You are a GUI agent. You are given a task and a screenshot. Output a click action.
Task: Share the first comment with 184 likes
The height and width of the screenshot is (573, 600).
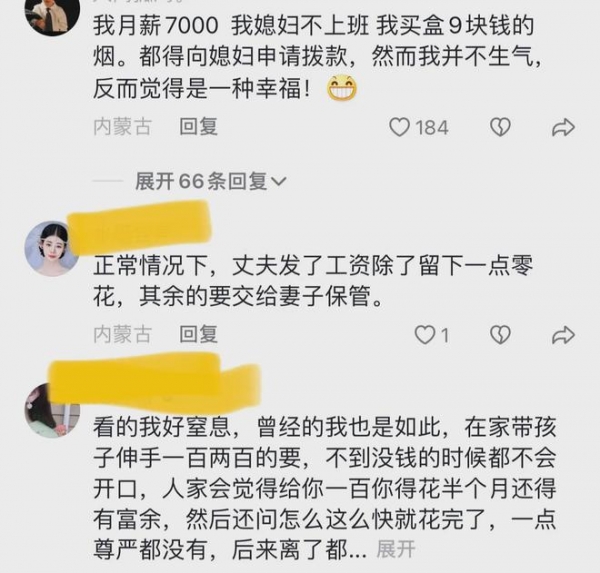[563, 127]
